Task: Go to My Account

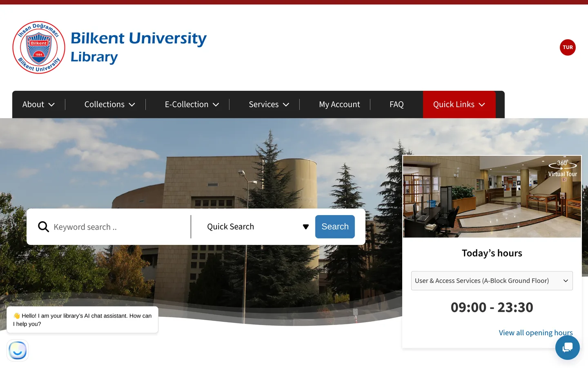Action: (339, 104)
